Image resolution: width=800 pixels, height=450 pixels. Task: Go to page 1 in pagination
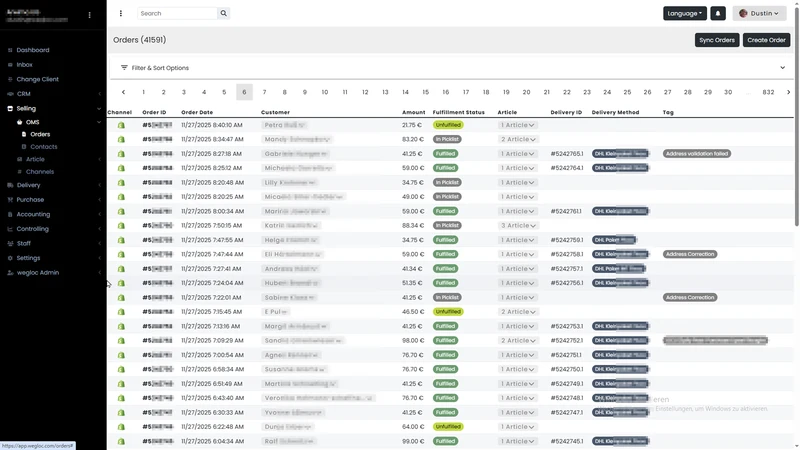click(x=143, y=92)
